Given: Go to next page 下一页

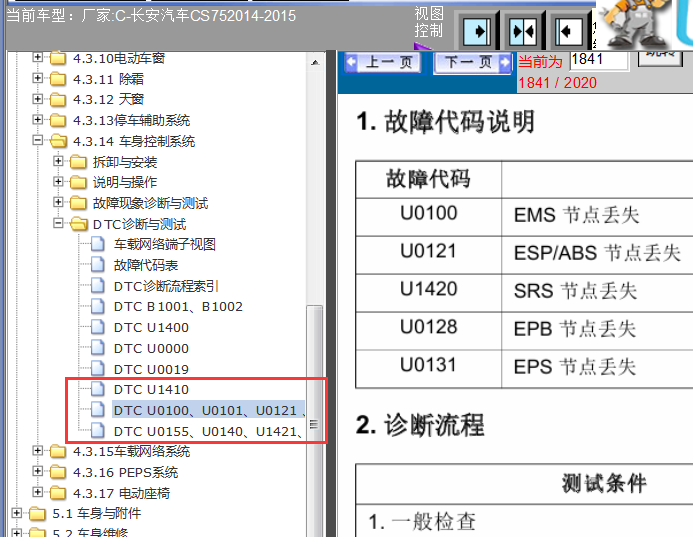Looking at the screenshot, I should 473,62.
